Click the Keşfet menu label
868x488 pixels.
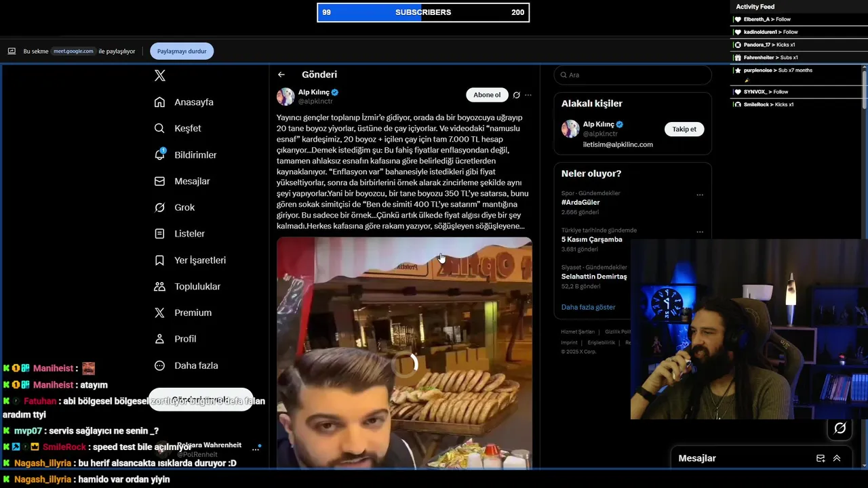click(188, 128)
